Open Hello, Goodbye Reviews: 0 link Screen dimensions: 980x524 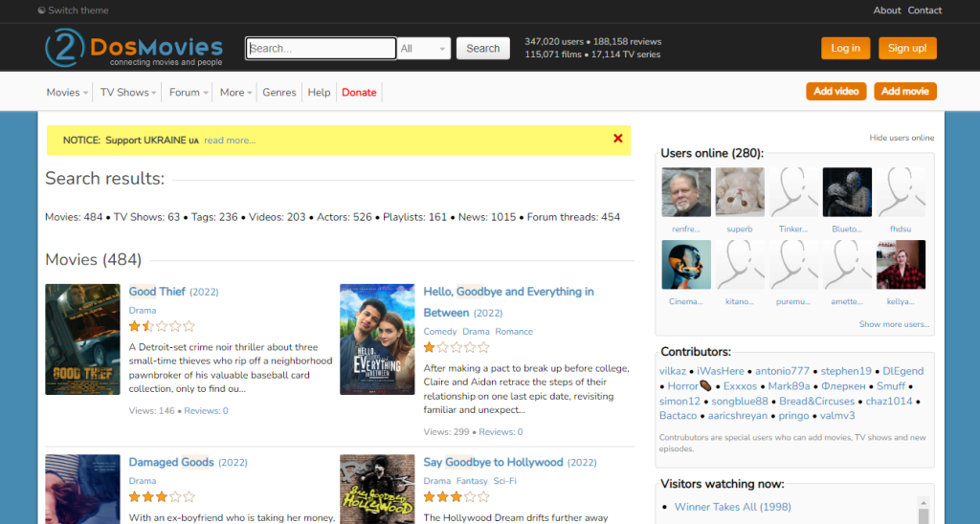(x=501, y=432)
